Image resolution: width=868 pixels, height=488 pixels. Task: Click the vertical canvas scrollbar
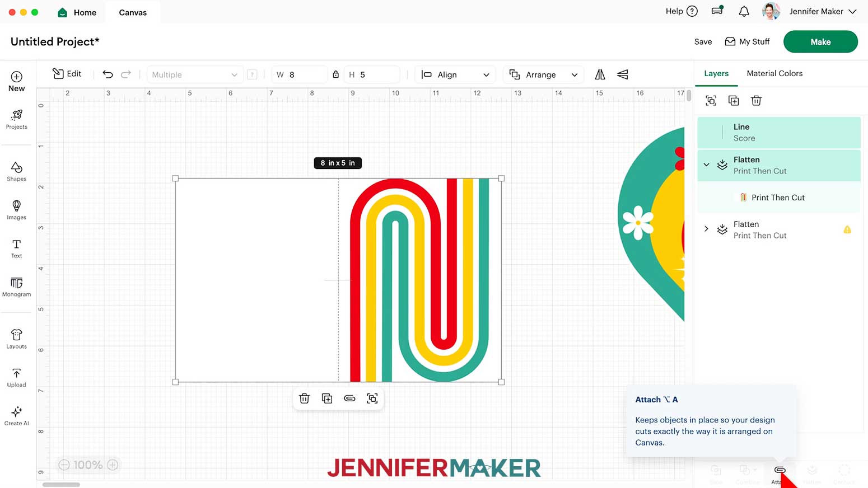pos(689,96)
